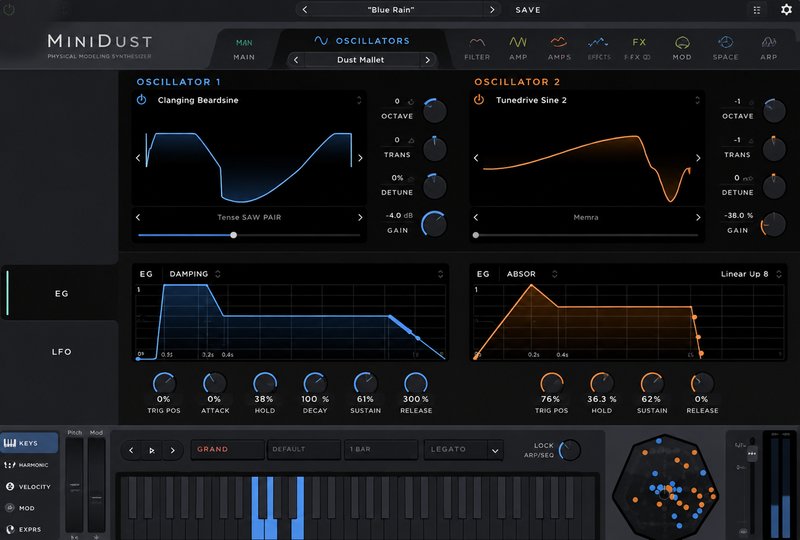Go to the next preset after "Blue Rain"
Screen dimensions: 800x540
point(492,10)
